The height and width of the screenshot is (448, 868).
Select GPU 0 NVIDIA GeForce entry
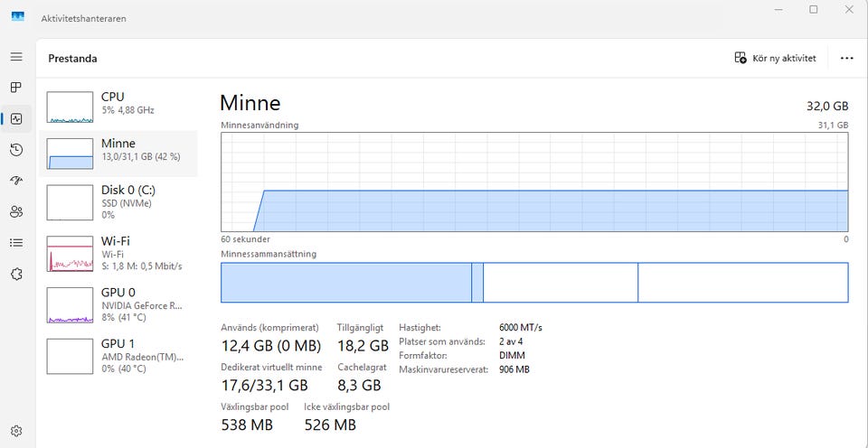tap(118, 304)
